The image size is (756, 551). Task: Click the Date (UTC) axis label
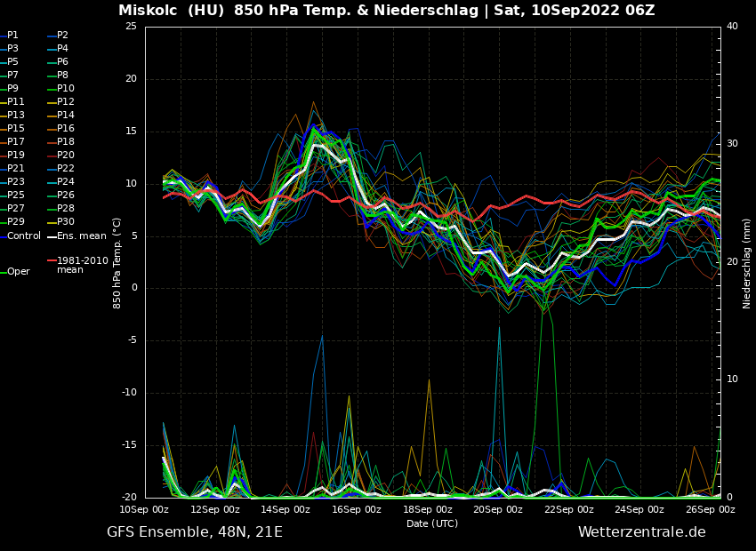(x=432, y=524)
